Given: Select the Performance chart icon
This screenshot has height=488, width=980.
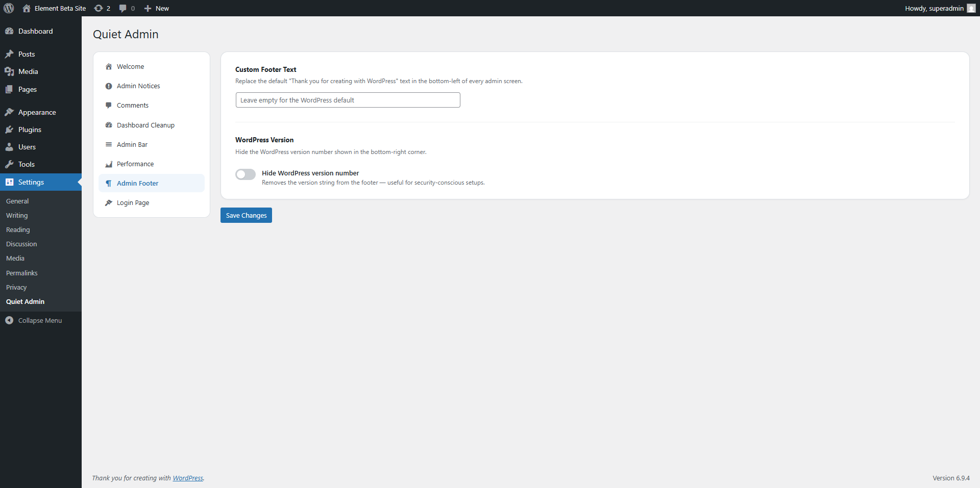Looking at the screenshot, I should (108, 164).
